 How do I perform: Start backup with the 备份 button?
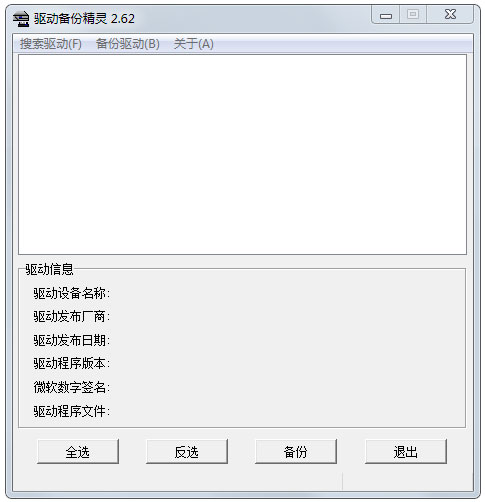click(x=296, y=452)
